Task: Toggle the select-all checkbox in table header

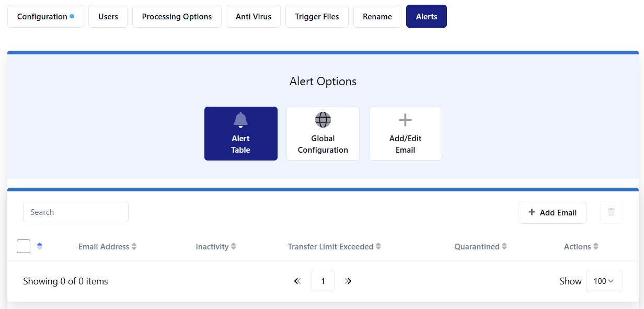Action: point(24,246)
